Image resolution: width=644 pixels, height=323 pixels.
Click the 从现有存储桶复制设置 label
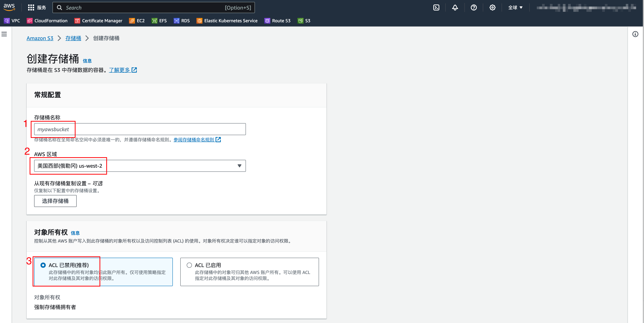pyautogui.click(x=68, y=183)
